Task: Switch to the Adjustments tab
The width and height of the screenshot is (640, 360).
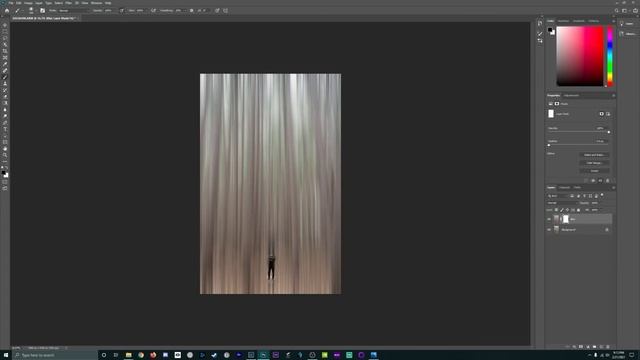Action: (x=571, y=96)
